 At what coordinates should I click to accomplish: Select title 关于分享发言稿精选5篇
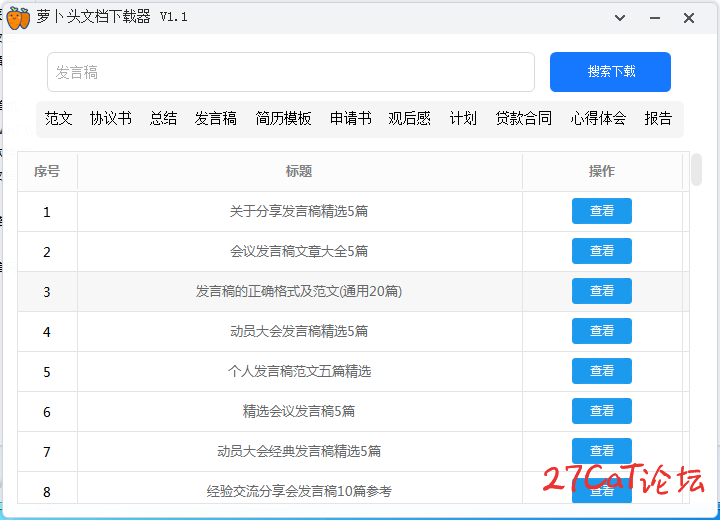(x=299, y=211)
